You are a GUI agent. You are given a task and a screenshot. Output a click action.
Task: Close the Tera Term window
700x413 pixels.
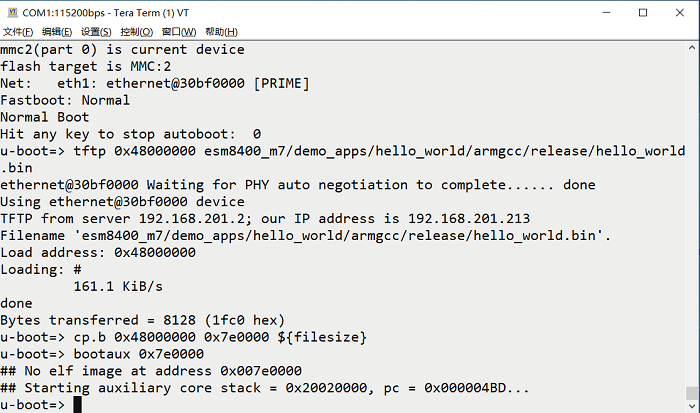coord(679,13)
